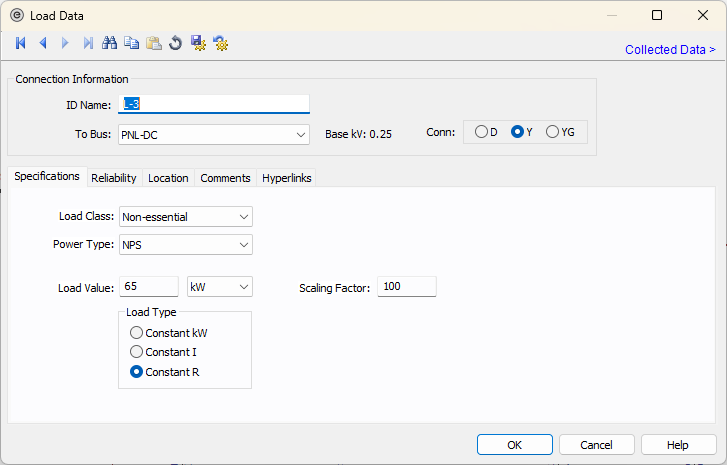Click the Copy data icon

[x=132, y=43]
